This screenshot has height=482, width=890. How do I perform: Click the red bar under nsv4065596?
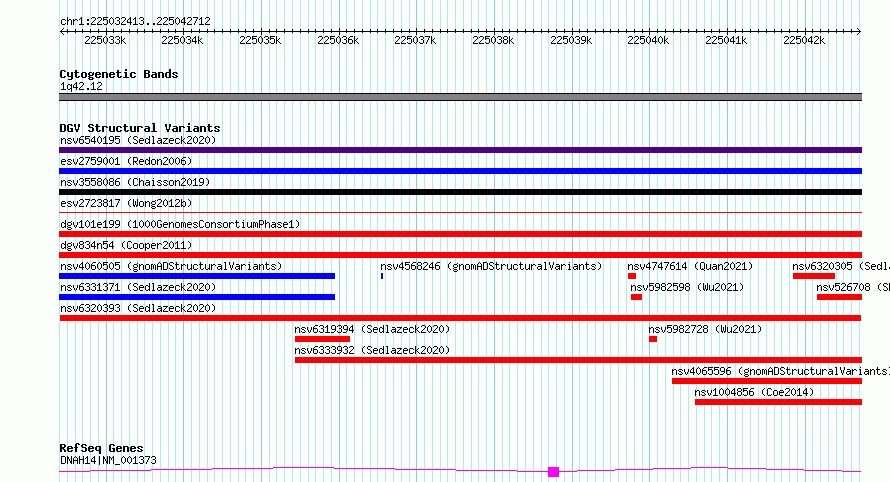(x=767, y=381)
